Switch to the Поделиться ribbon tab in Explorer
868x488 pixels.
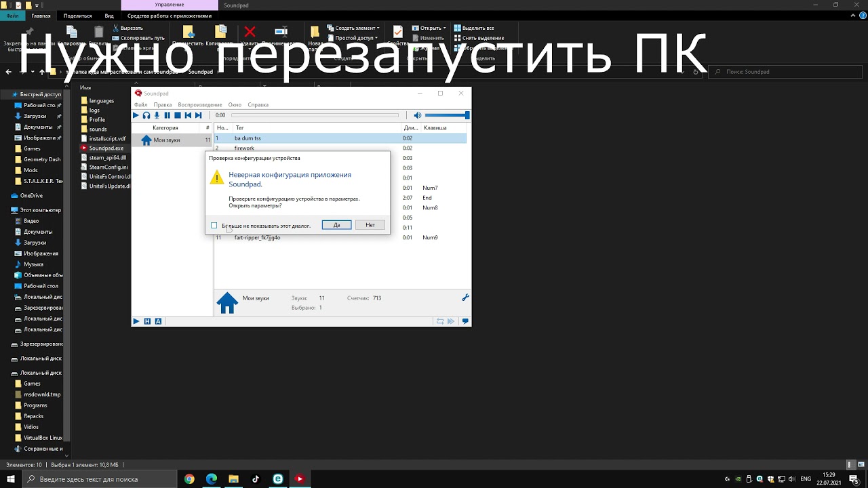coord(77,16)
